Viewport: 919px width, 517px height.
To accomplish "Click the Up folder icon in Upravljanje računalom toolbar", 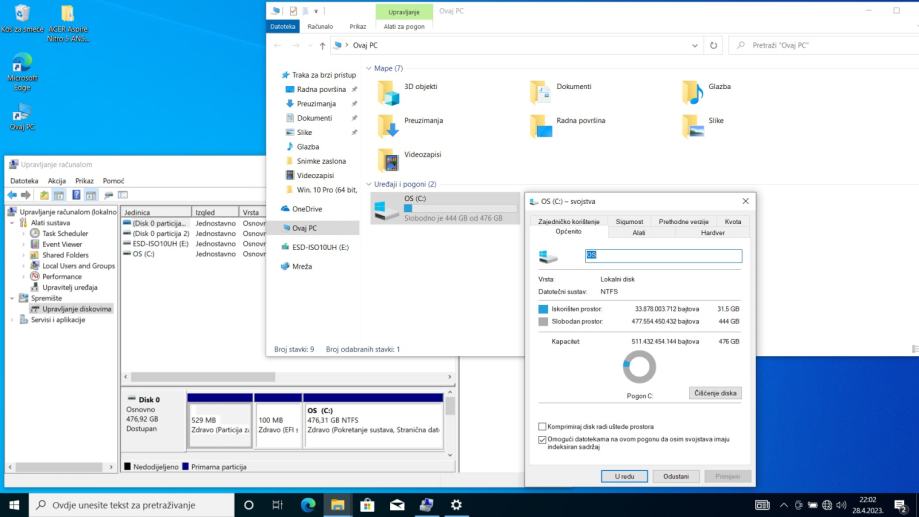I will 44,195.
